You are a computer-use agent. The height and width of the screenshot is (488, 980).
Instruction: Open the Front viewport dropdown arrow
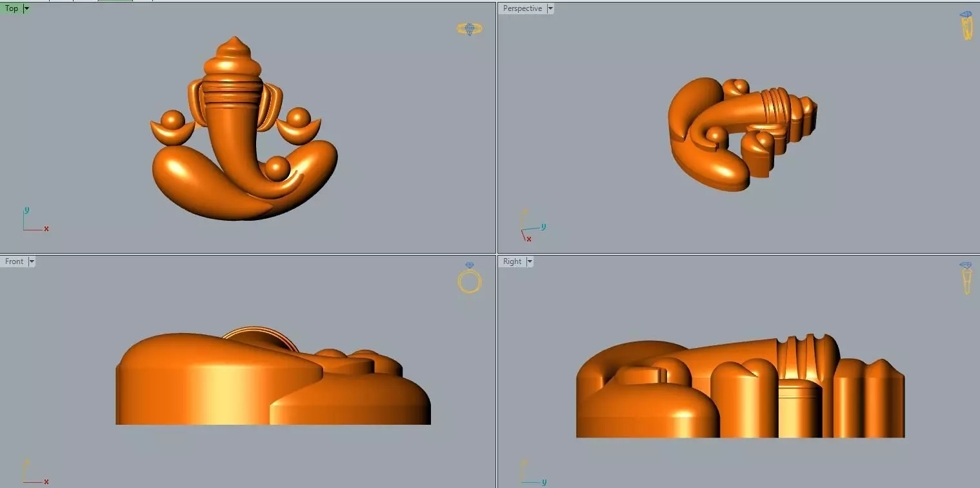[32, 261]
